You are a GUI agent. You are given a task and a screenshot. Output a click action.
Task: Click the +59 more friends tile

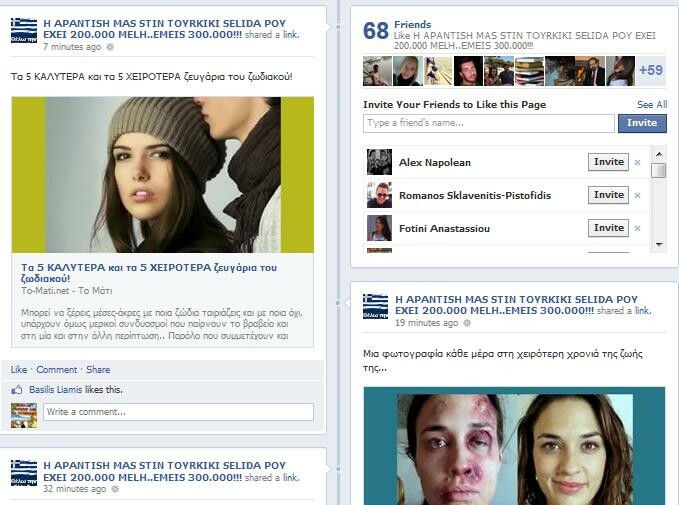click(651, 71)
